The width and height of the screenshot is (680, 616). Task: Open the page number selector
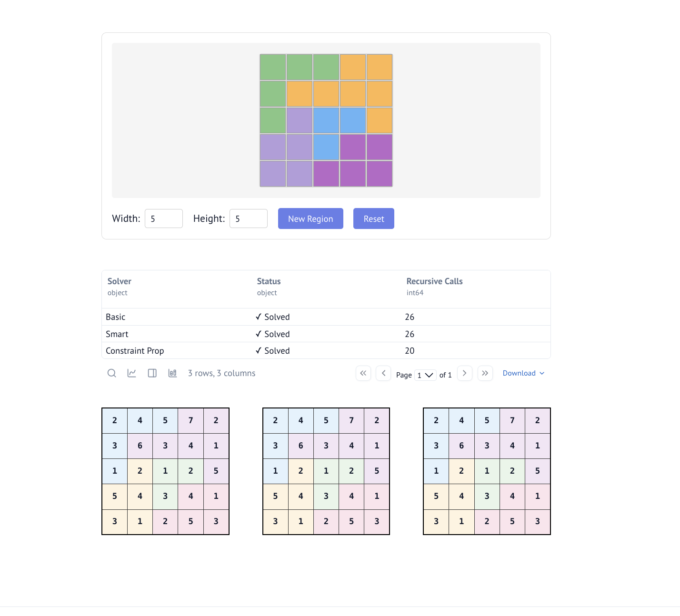(x=425, y=375)
